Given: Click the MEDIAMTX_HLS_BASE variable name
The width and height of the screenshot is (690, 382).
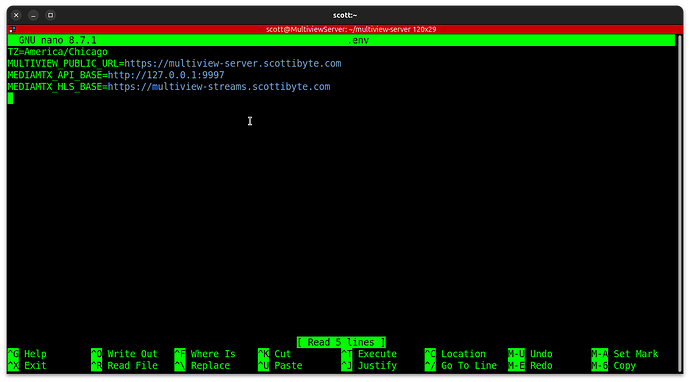Looking at the screenshot, I should click(x=55, y=87).
